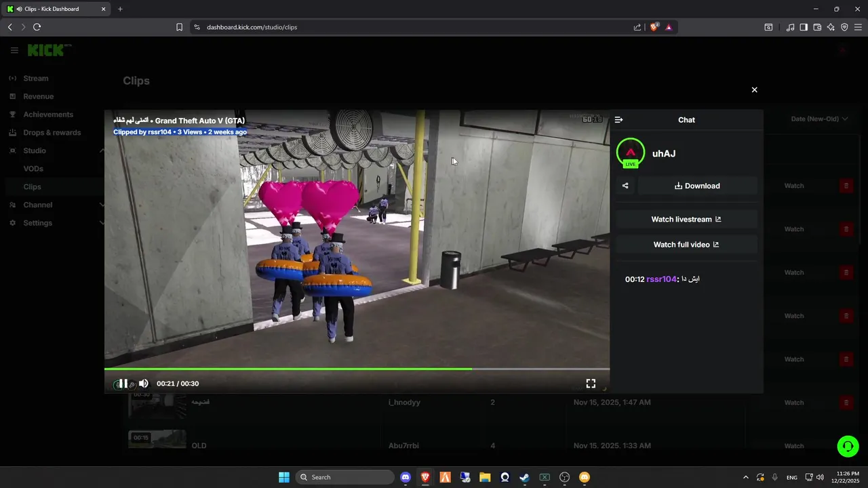
Task: Open Drops & rewards in sidebar
Action: [52, 133]
